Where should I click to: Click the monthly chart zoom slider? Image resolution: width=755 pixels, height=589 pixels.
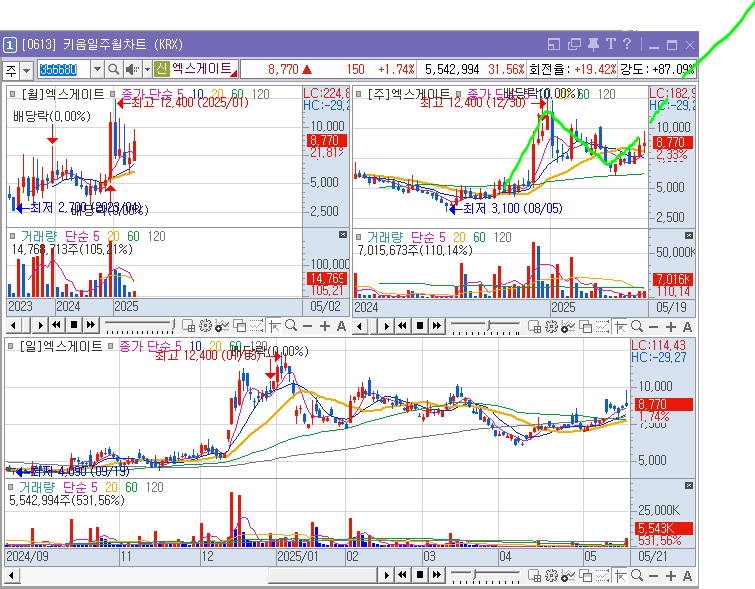coord(140,326)
